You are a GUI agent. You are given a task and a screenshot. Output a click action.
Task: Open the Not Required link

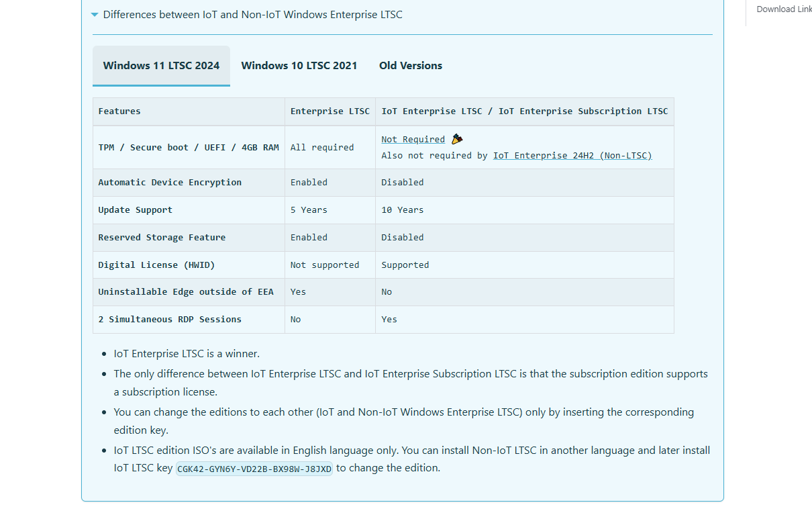click(x=413, y=140)
